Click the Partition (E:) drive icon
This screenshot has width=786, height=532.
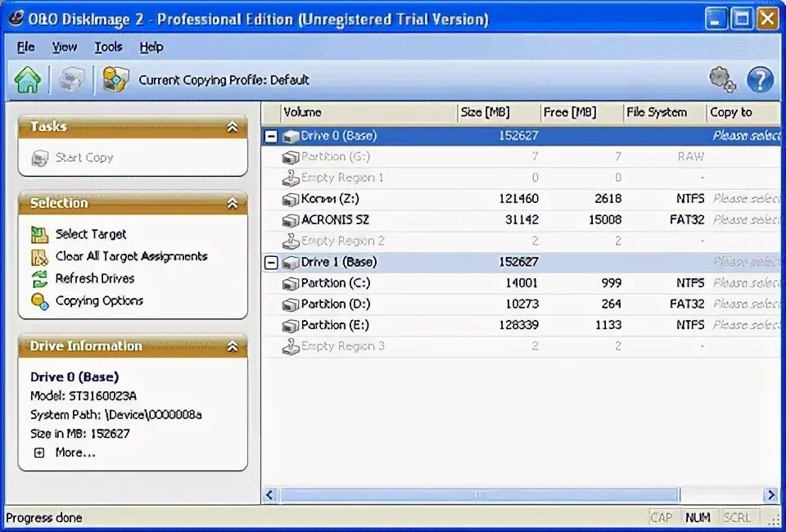pos(291,326)
